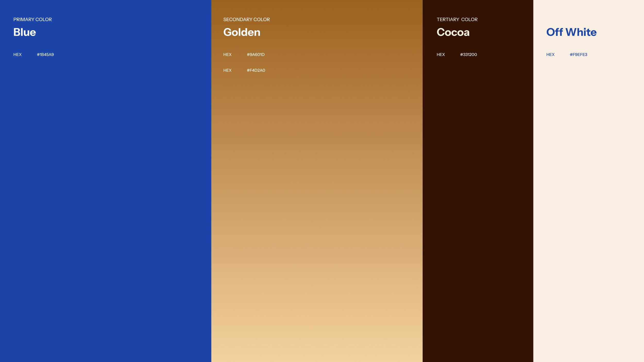Click the 'TERTIARY COLOR' label
Screen dimensions: 644x362
[457, 20]
